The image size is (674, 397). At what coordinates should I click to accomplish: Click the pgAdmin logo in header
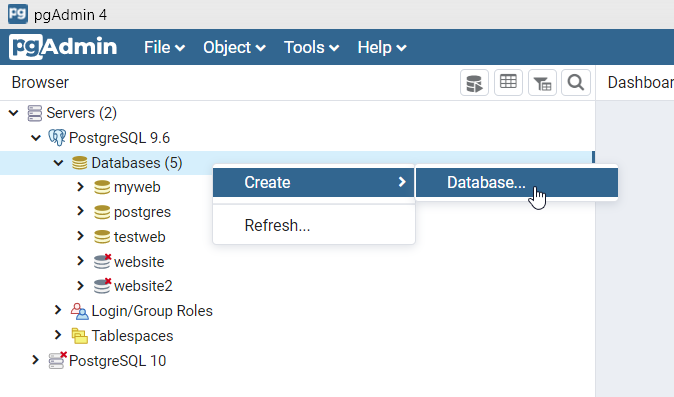pos(63,47)
